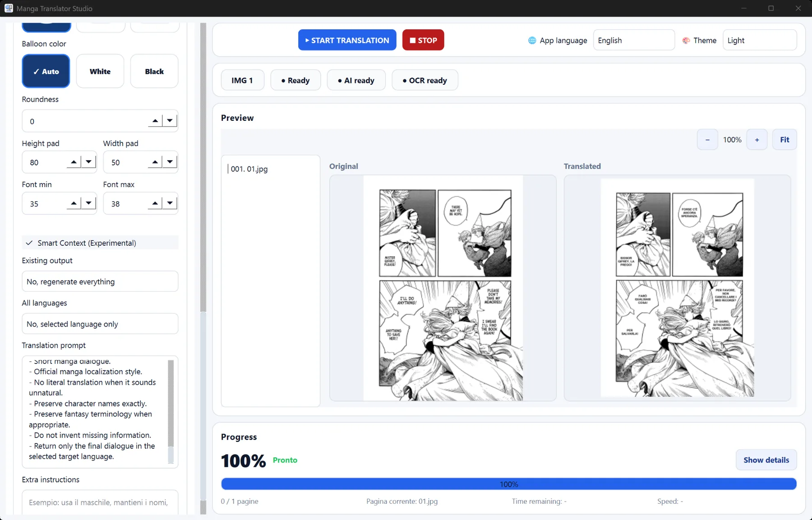The height and width of the screenshot is (520, 812).
Task: Maximize the Manga Translator Studio window
Action: [x=771, y=8]
